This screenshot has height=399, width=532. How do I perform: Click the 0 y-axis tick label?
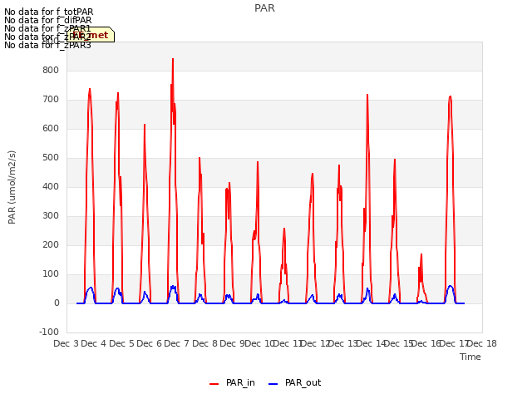[57, 303]
